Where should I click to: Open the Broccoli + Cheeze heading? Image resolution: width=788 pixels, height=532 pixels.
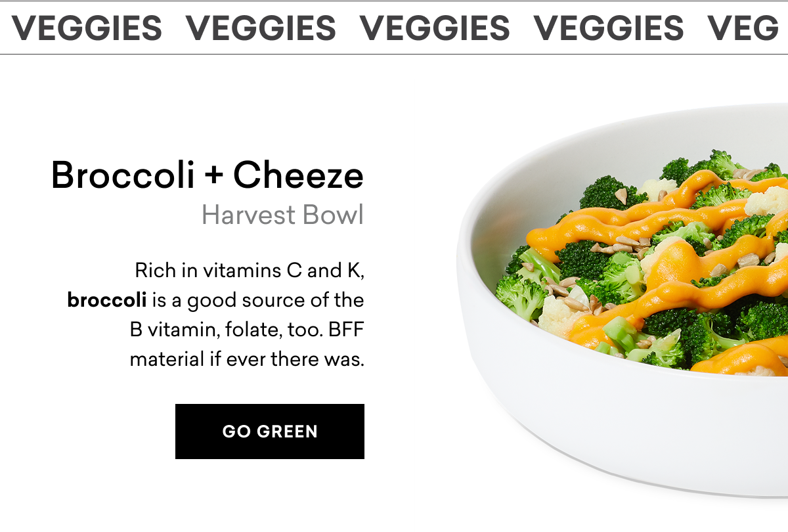tap(208, 175)
